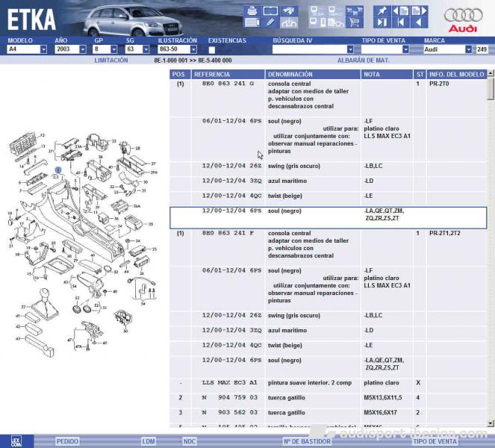495x448 pixels.
Task: Open the GP dropdown
Action: 114,49
